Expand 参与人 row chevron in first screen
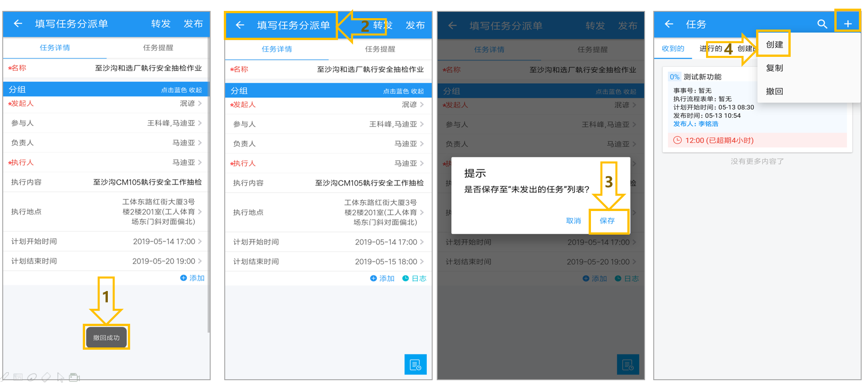 coord(200,123)
